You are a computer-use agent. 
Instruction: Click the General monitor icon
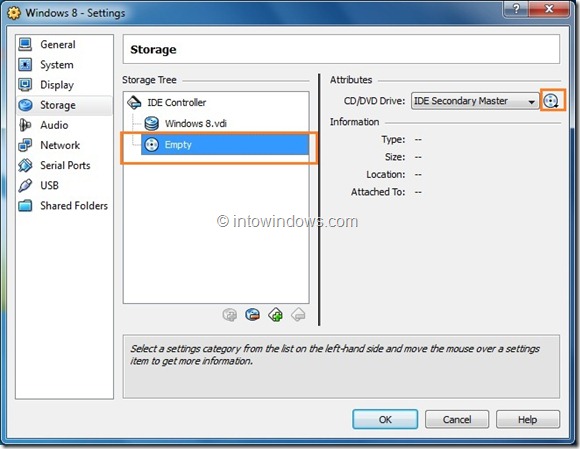(x=25, y=44)
